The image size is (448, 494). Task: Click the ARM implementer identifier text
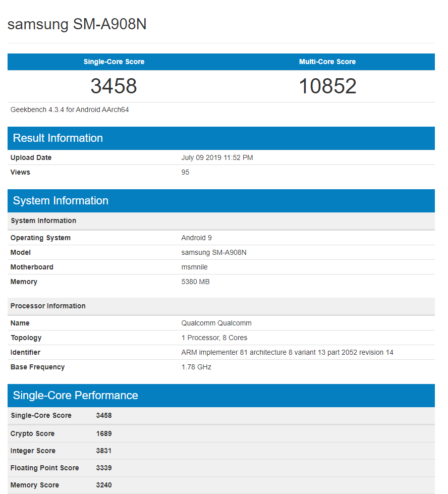pos(287,352)
